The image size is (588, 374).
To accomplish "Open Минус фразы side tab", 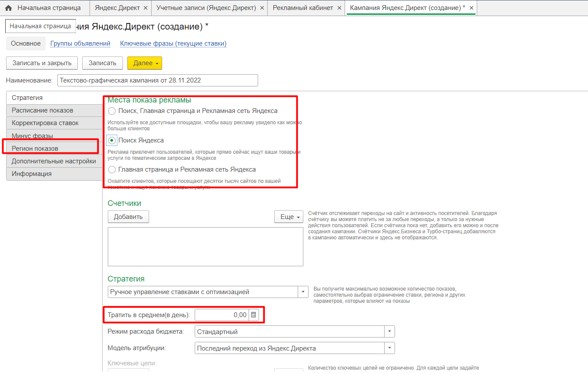I will click(54, 136).
